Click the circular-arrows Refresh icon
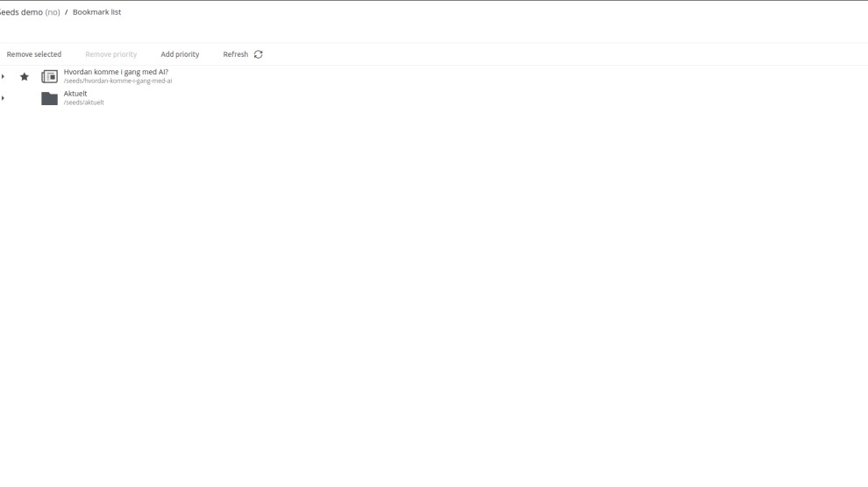Viewport: 868px width, 487px height. [x=258, y=54]
